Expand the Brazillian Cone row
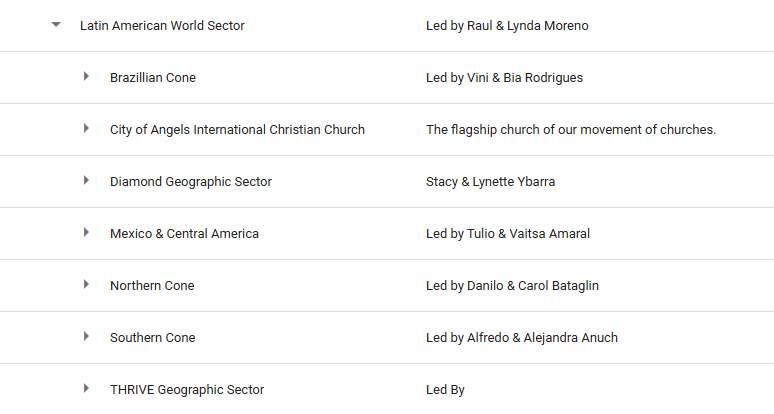The image size is (774, 414). pyautogui.click(x=87, y=77)
